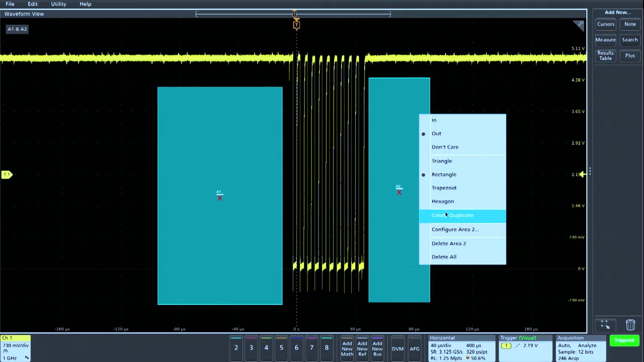Turn on channel 4
The image size is (644, 362).
(x=266, y=347)
